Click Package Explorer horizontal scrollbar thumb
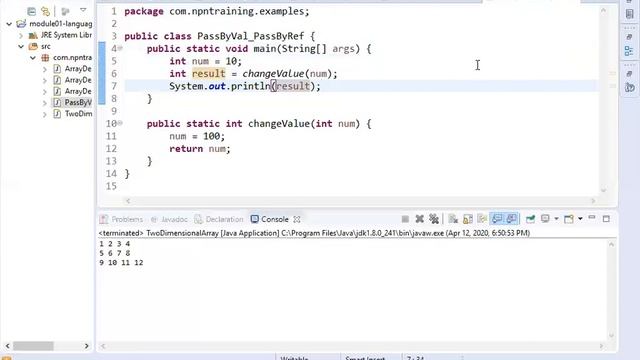 pos(33,346)
